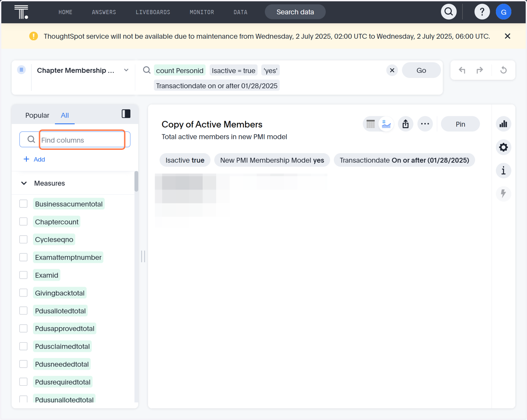This screenshot has width=527, height=420.
Task: Click the count Personid search token
Action: (x=180, y=70)
